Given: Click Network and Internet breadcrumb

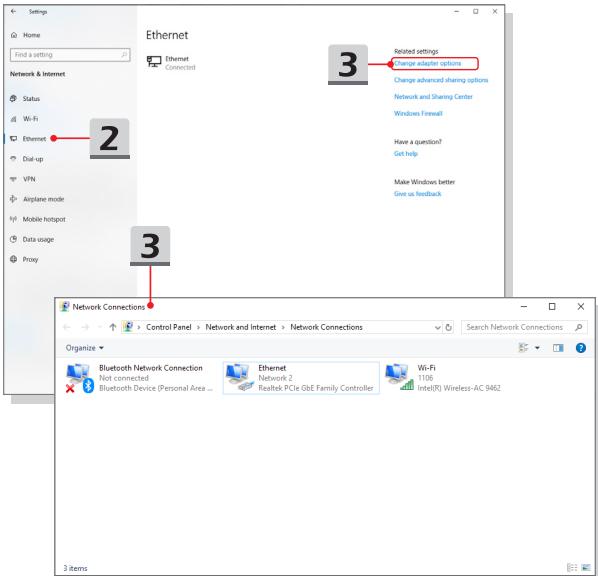Looking at the screenshot, I should (x=241, y=327).
